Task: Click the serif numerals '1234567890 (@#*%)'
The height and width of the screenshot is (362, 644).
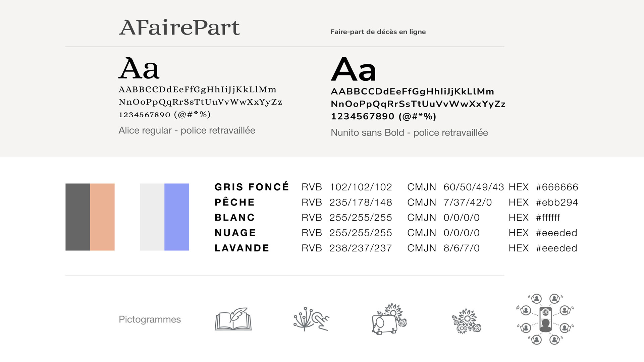Action: [x=165, y=114]
